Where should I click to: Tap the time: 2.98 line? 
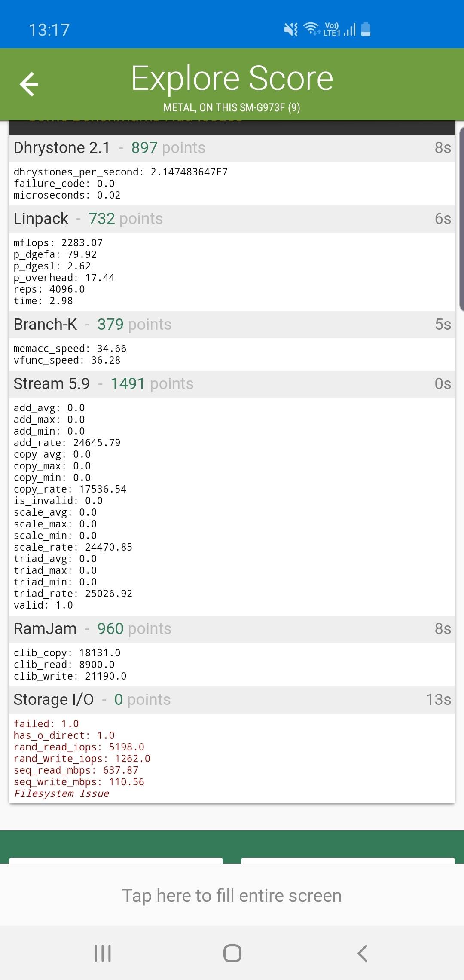click(x=43, y=301)
